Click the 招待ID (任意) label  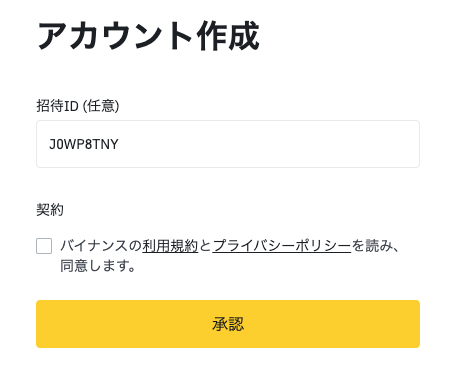78,106
